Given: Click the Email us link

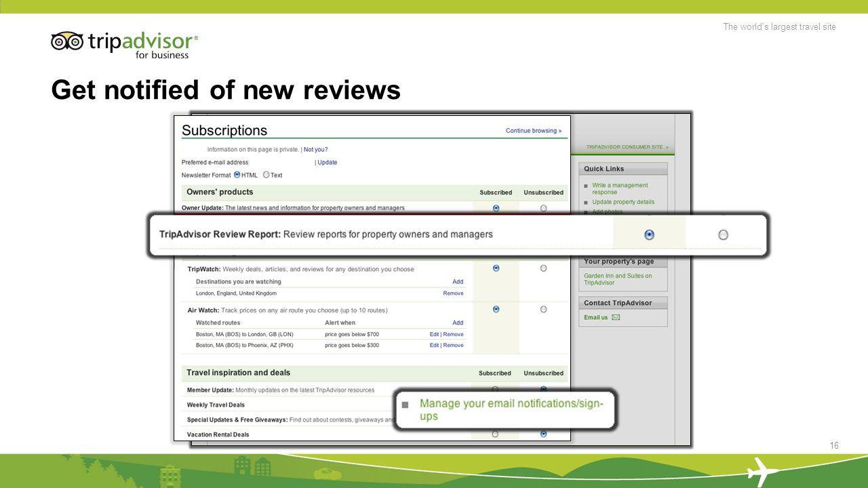Looking at the screenshot, I should pyautogui.click(x=595, y=317).
